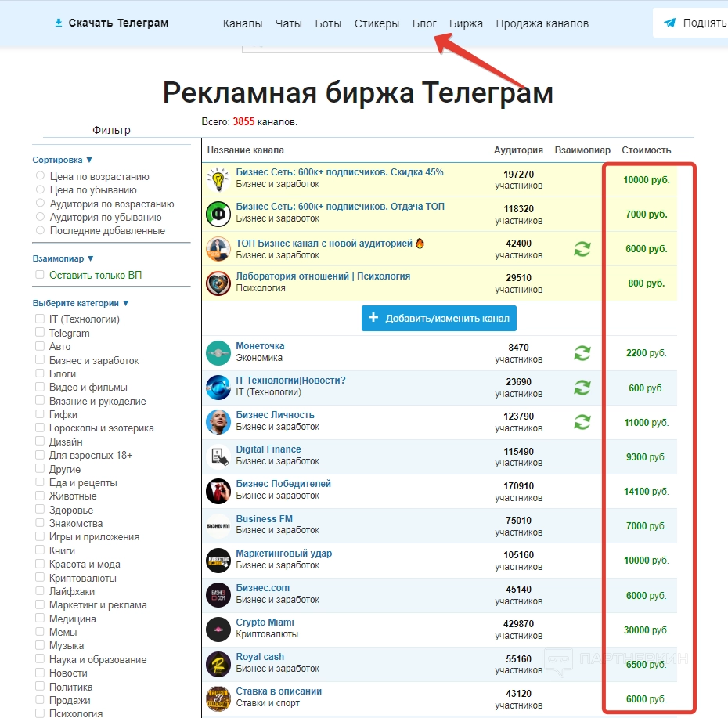Click the Аудитория column header
The height and width of the screenshot is (718, 728).
[x=518, y=150]
